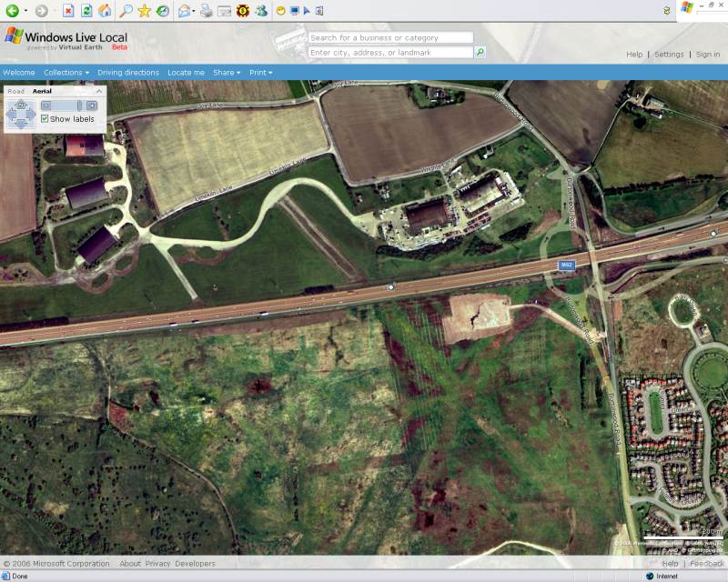The height and width of the screenshot is (582, 728).
Task: Zoom in with the plus button
Action: [91, 106]
